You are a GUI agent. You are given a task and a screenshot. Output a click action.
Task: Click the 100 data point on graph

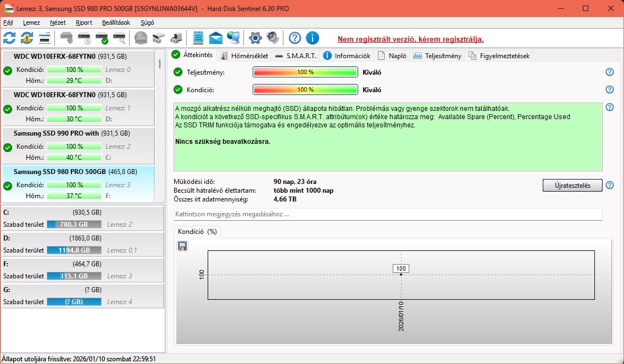(401, 274)
